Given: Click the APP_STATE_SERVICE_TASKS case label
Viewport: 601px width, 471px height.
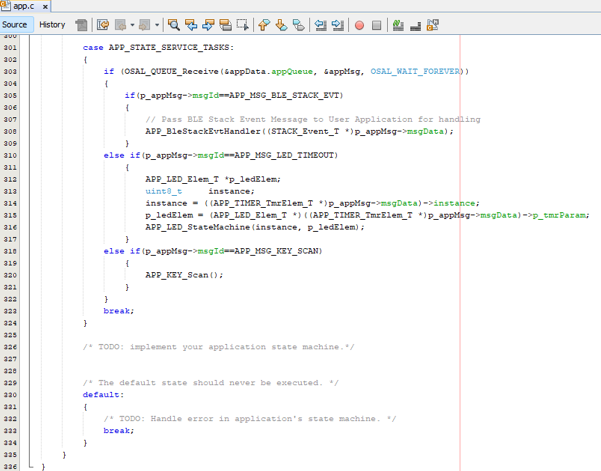Looking at the screenshot, I should pyautogui.click(x=169, y=48).
